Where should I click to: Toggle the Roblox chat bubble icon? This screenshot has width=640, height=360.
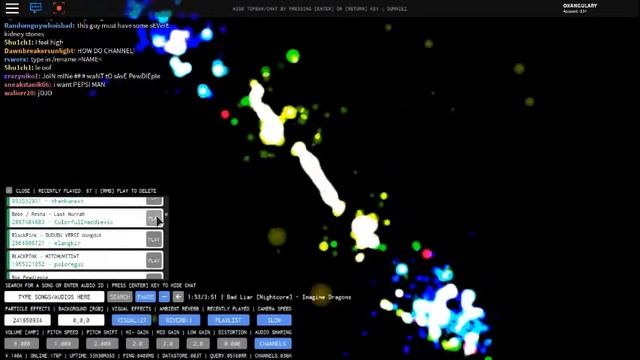point(36,8)
